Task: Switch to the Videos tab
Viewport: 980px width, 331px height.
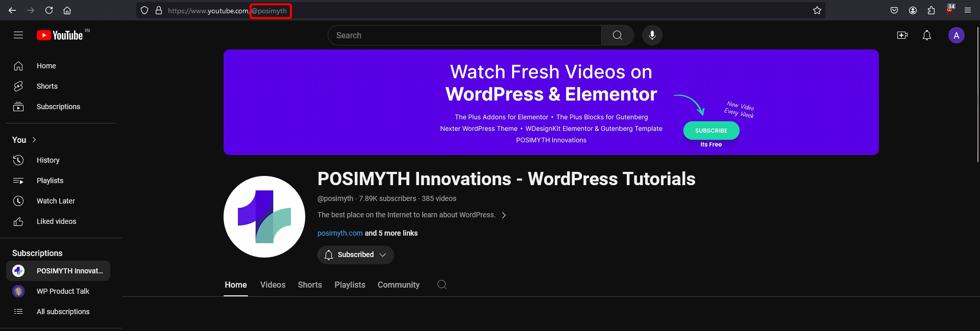Action: tap(273, 285)
